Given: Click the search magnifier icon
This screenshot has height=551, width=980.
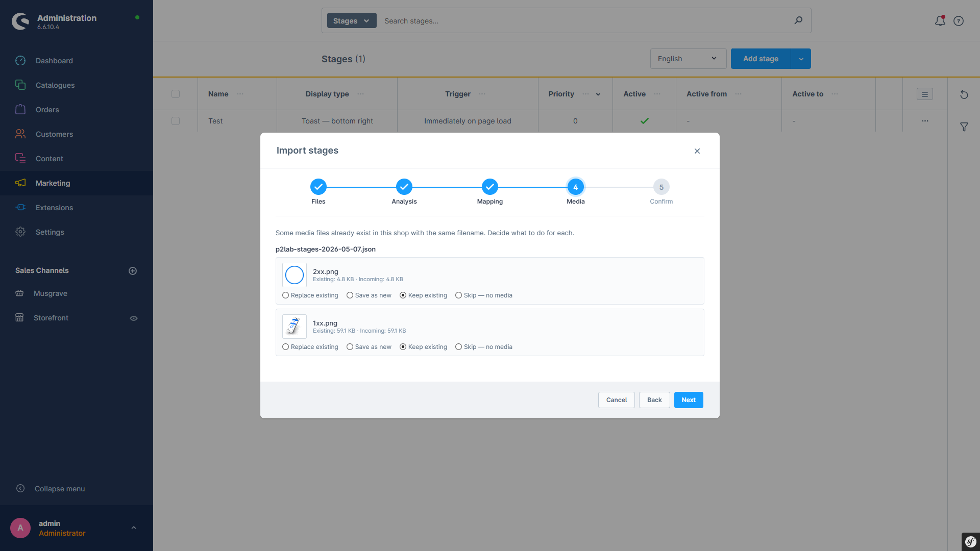Looking at the screenshot, I should point(798,20).
